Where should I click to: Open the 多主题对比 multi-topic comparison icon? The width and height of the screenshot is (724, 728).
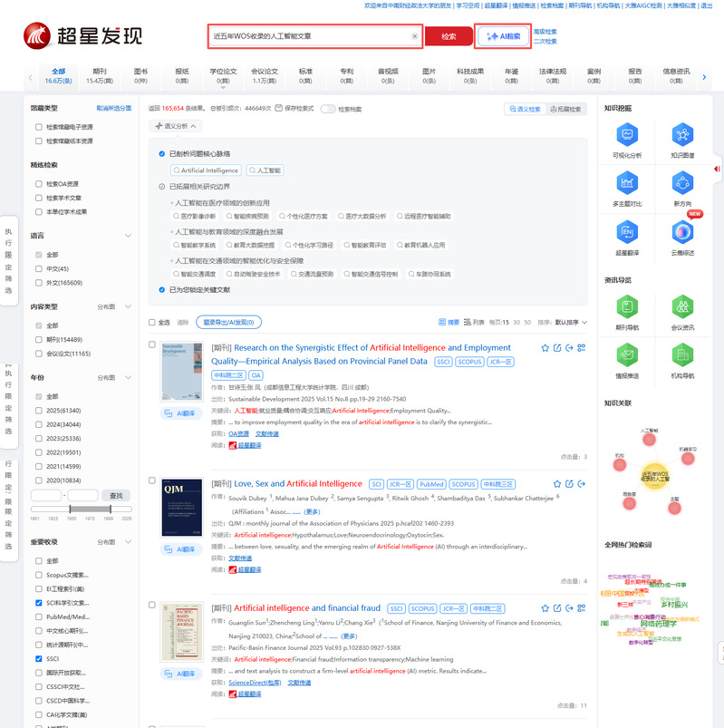point(625,185)
